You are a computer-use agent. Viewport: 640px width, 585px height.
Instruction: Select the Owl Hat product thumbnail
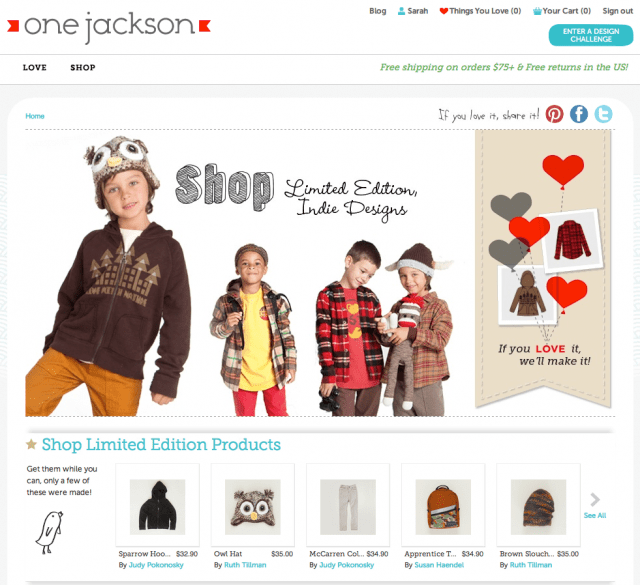click(253, 507)
